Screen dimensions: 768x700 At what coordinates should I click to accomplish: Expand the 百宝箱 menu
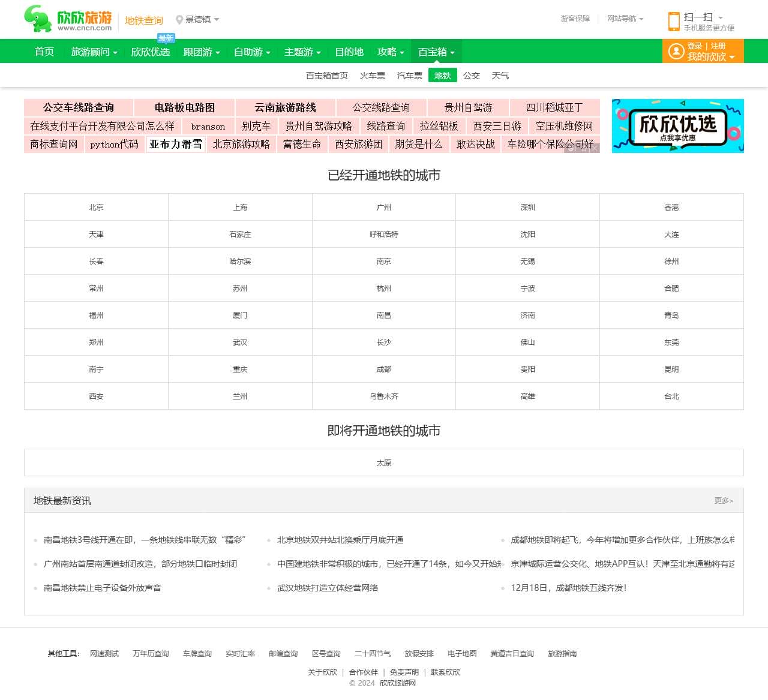[x=436, y=52]
